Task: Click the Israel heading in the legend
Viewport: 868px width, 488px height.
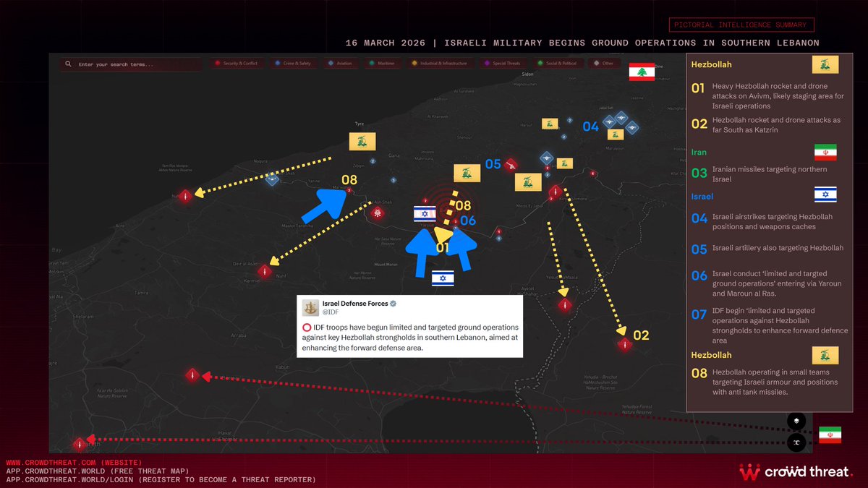Action: click(x=702, y=196)
